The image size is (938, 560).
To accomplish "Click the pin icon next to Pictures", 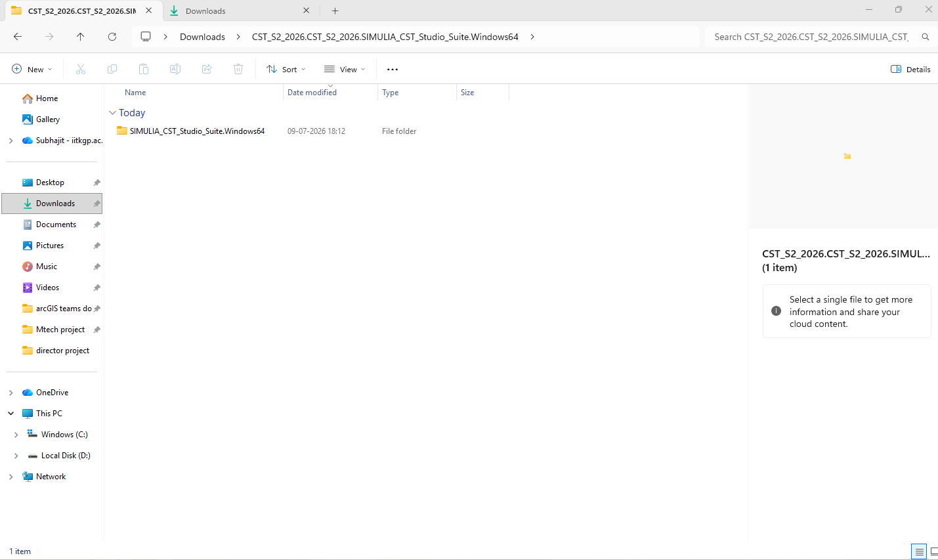I will 96,246.
